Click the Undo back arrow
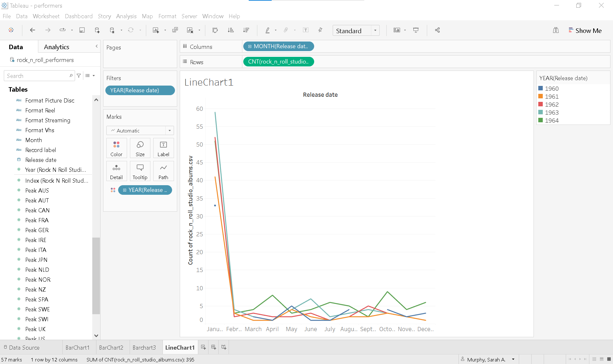613x364 pixels. [x=32, y=30]
